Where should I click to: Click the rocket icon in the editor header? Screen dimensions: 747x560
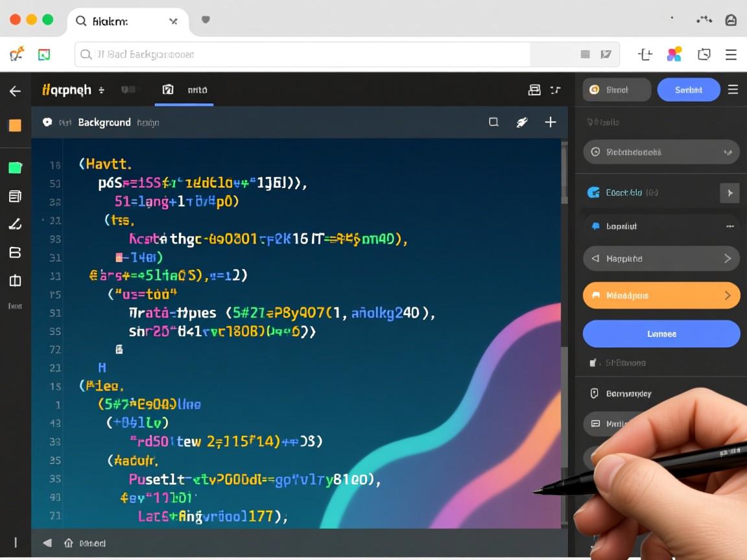[522, 122]
